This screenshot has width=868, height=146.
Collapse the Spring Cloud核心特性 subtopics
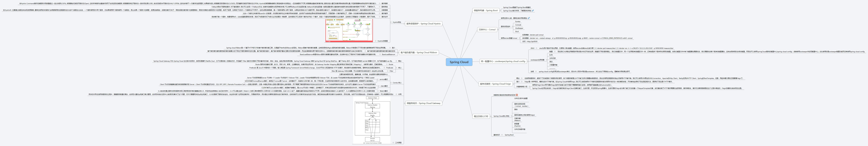click(x=512, y=116)
